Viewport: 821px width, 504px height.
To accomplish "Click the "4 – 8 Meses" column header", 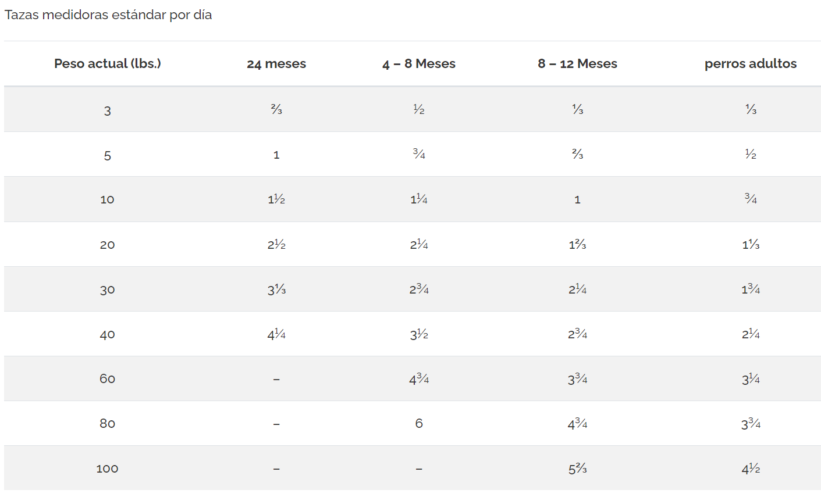I will pos(419,64).
